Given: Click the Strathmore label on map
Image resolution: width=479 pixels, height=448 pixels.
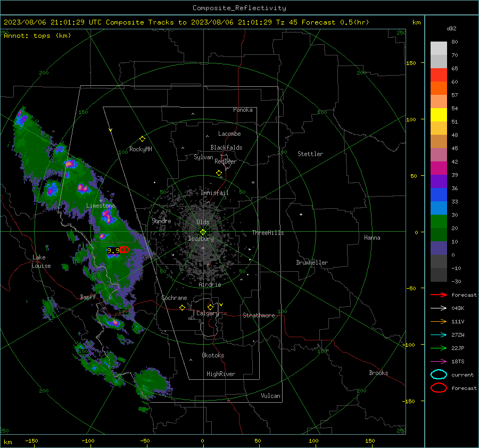Looking at the screenshot, I should coord(259,315).
